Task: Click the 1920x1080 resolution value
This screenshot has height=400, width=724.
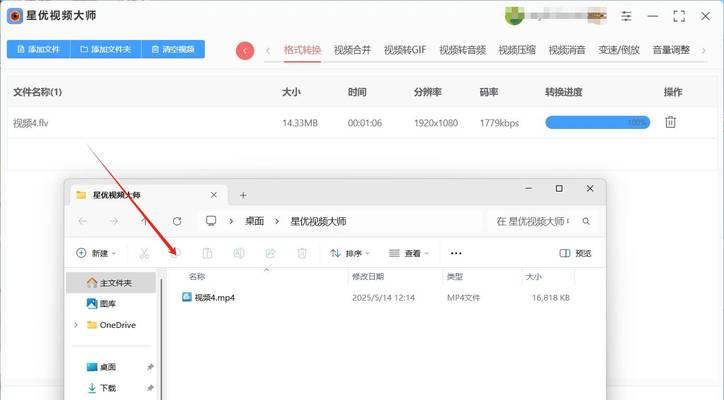Action: click(435, 123)
